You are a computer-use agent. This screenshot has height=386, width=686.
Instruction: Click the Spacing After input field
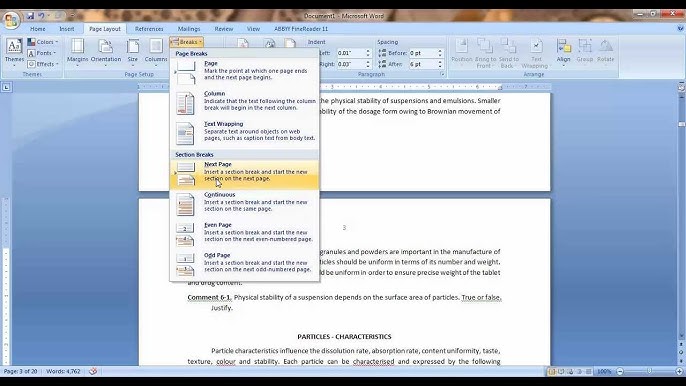(x=423, y=64)
